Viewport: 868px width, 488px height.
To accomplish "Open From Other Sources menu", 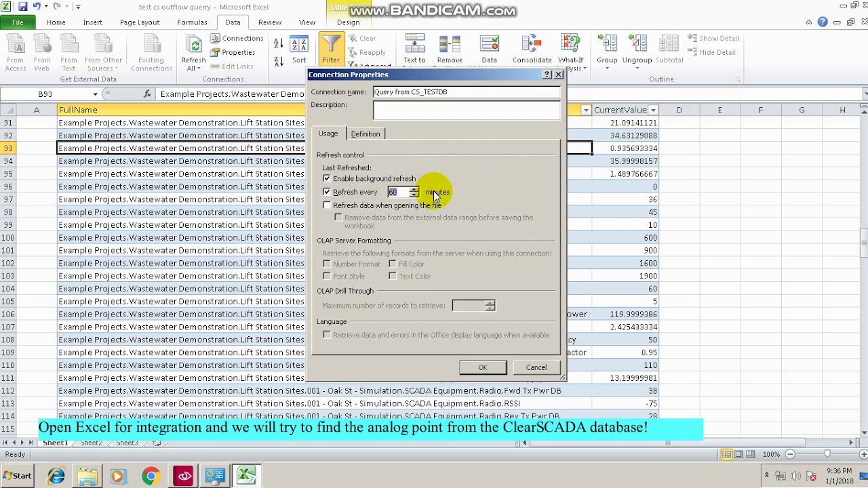I will point(103,53).
